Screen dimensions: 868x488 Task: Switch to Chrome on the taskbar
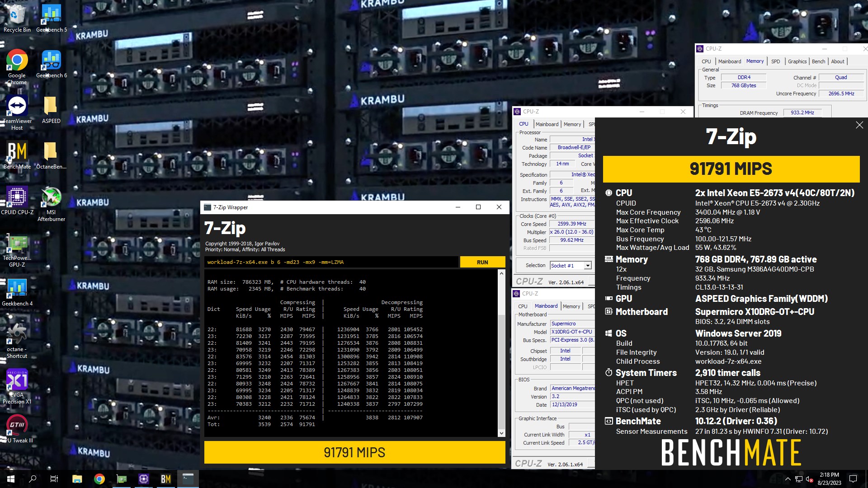tap(99, 479)
